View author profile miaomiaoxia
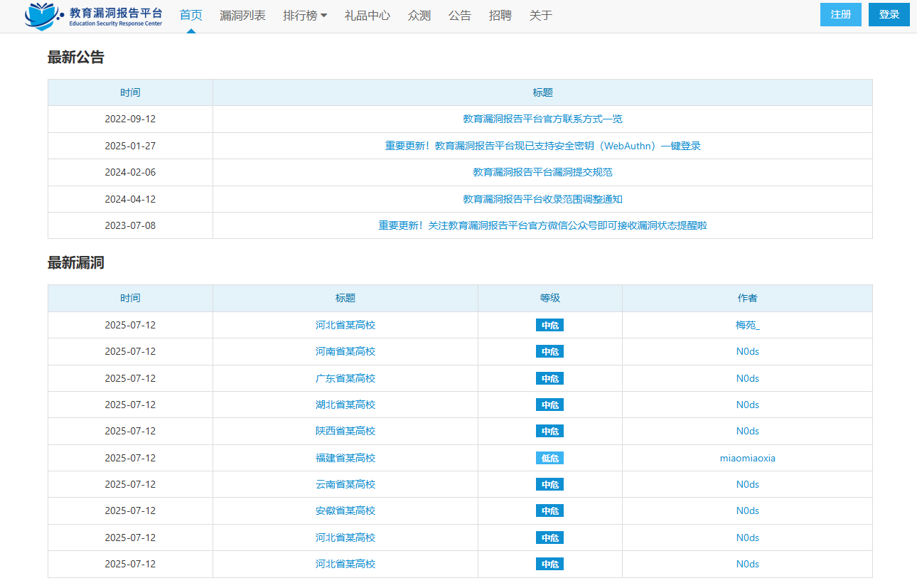 [x=747, y=458]
